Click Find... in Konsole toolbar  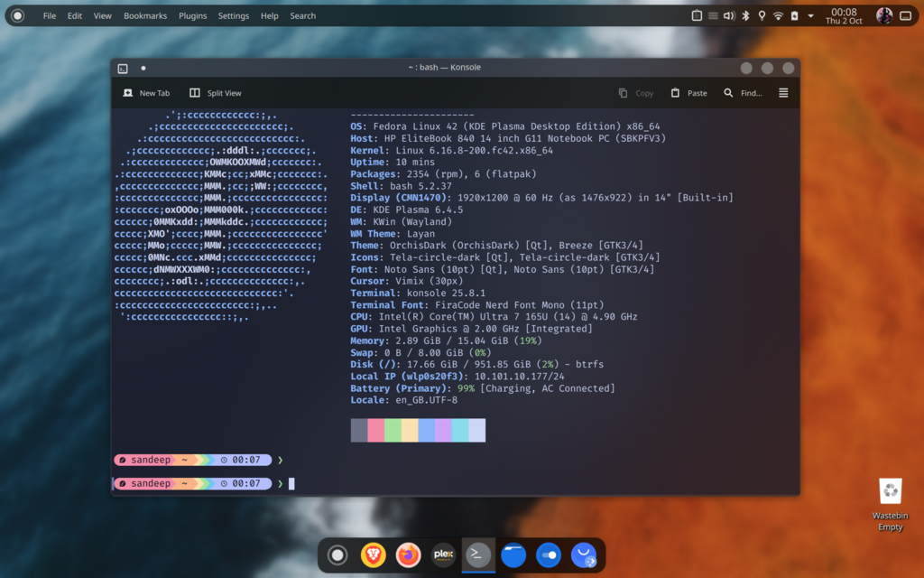tap(744, 93)
